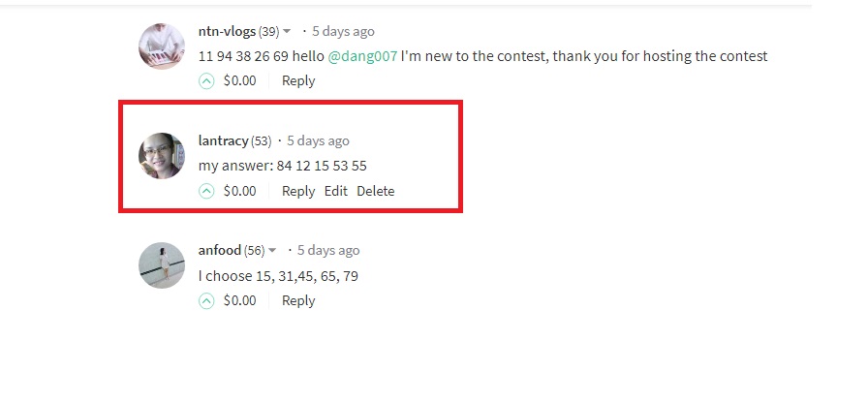Screen dimensions: 868x403
Task: Open the @dang007 mention link
Action: click(362, 56)
